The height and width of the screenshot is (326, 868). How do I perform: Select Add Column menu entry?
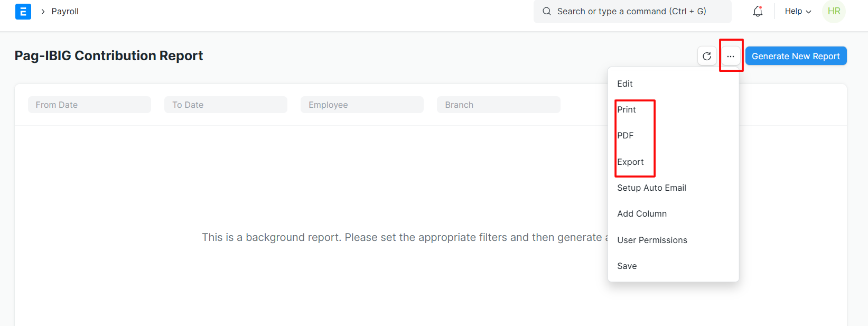(673, 213)
